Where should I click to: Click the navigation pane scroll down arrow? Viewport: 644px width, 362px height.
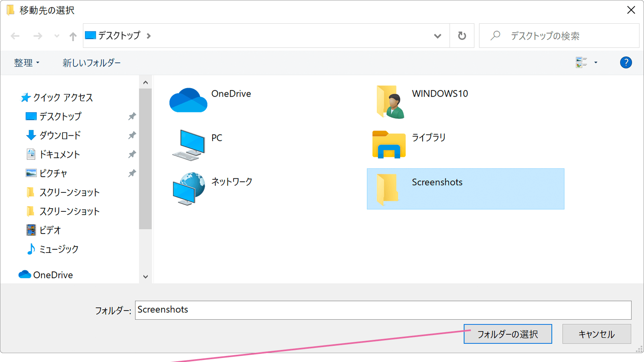tap(145, 277)
